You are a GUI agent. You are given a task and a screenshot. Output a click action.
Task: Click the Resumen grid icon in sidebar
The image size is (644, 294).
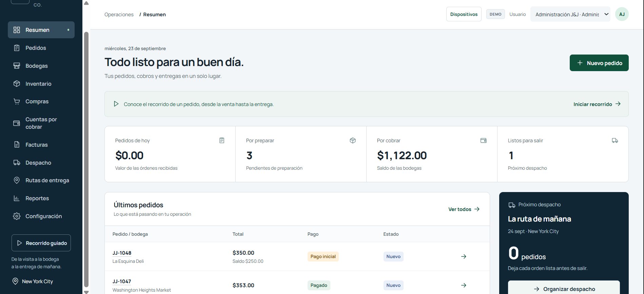(x=17, y=30)
